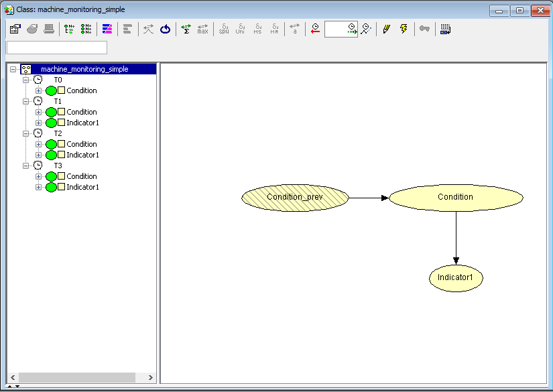Click the properties icon at toolbar start
The image size is (553, 392).
pos(15,29)
